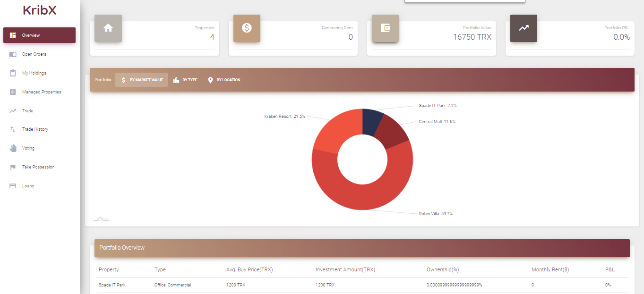Go to My Holdings
This screenshot has height=294, width=644.
39,73
